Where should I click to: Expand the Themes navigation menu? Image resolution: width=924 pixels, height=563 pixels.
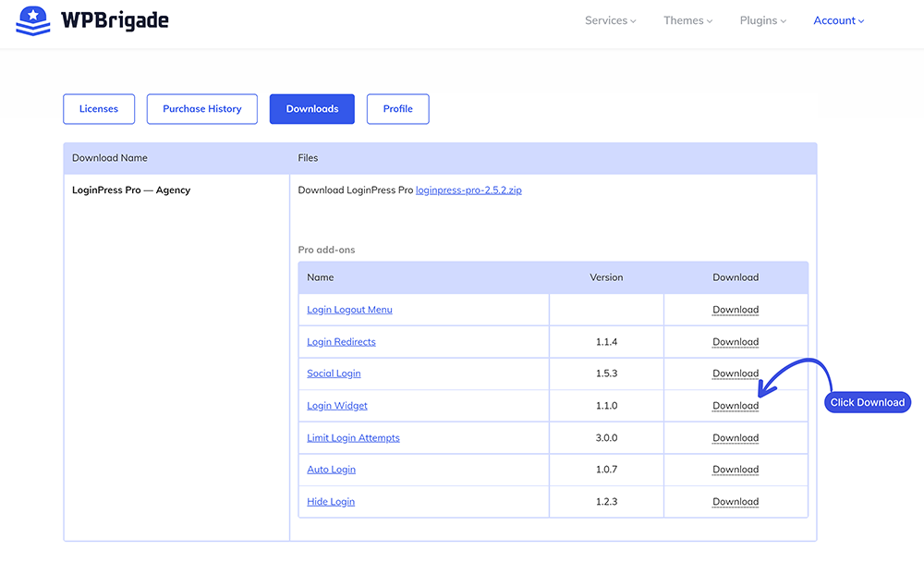687,20
